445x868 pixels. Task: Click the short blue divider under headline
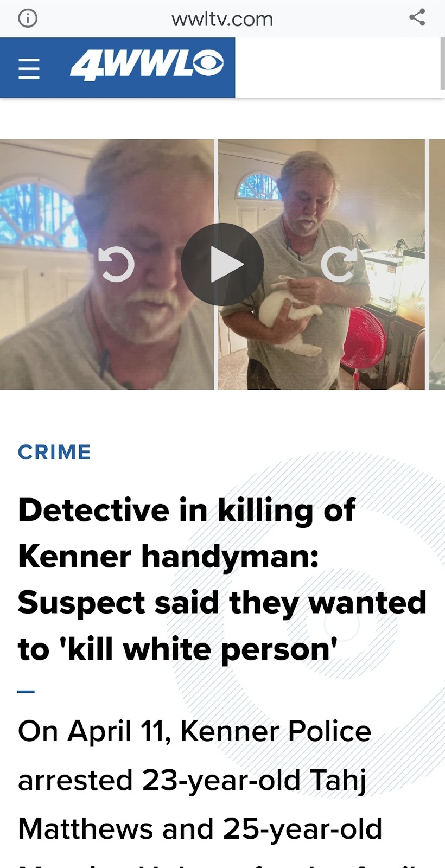pyautogui.click(x=26, y=691)
